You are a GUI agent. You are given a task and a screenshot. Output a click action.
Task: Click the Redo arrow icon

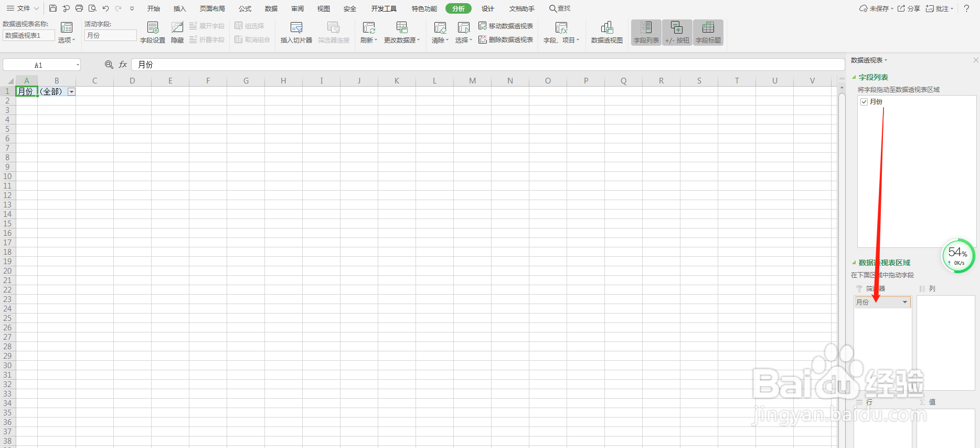(x=119, y=8)
